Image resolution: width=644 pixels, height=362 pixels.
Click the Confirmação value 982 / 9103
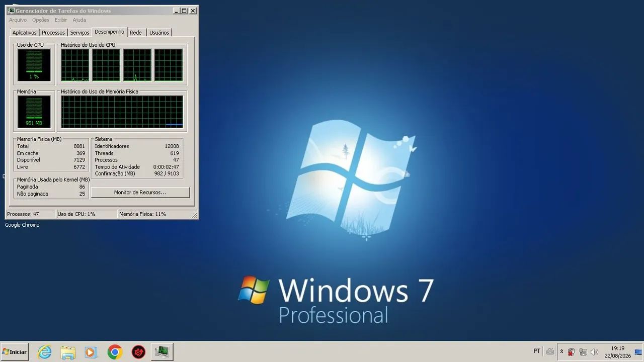[x=167, y=173]
